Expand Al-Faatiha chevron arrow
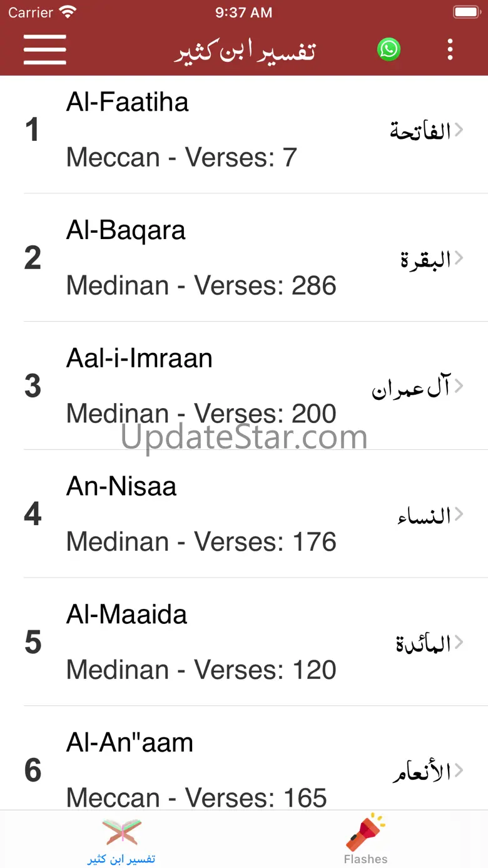 click(x=459, y=130)
